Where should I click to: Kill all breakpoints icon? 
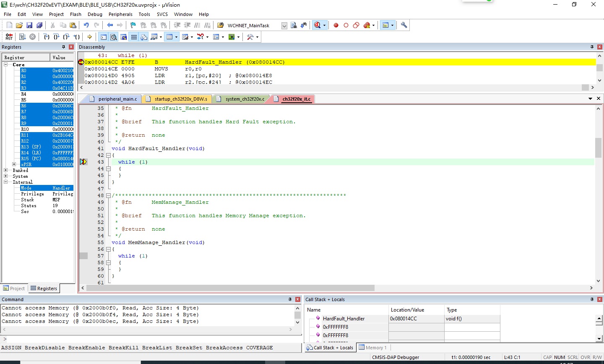click(x=367, y=25)
